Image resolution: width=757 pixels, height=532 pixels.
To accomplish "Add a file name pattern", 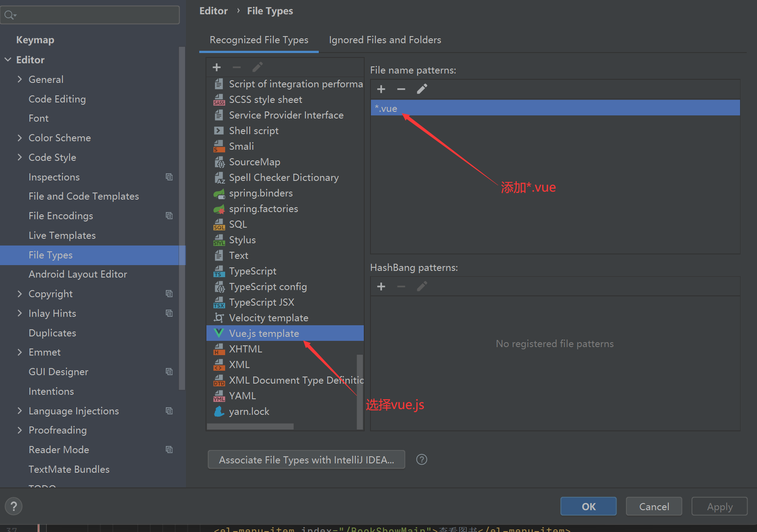I will click(x=381, y=89).
